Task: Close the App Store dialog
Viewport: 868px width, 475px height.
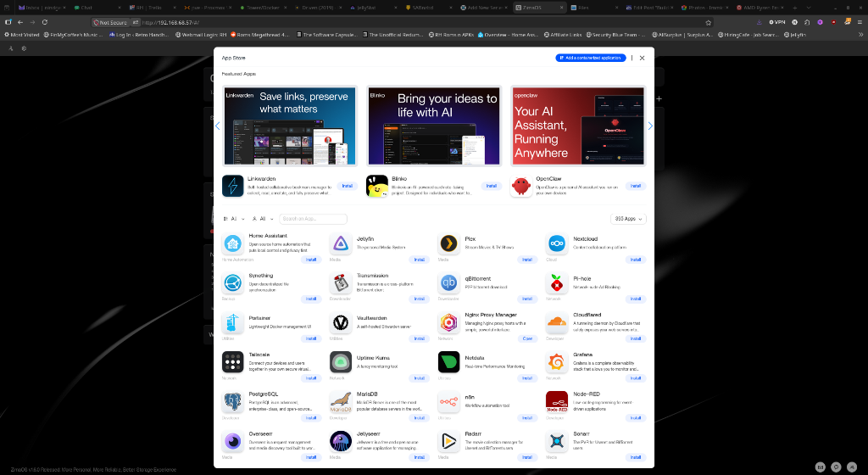Action: 643,58
